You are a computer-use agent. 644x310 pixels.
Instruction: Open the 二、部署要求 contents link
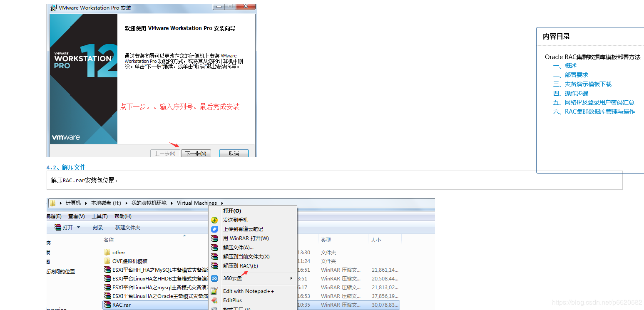pos(571,75)
